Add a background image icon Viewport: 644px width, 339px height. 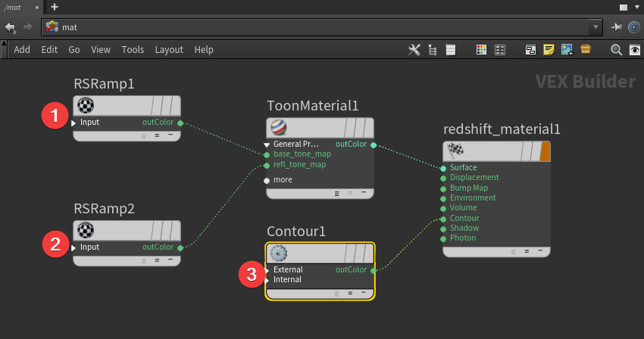pos(567,50)
